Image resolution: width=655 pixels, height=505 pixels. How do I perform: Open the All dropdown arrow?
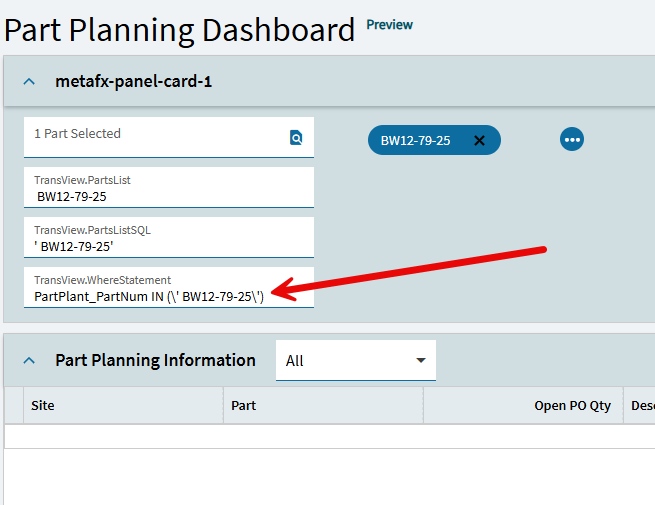420,360
